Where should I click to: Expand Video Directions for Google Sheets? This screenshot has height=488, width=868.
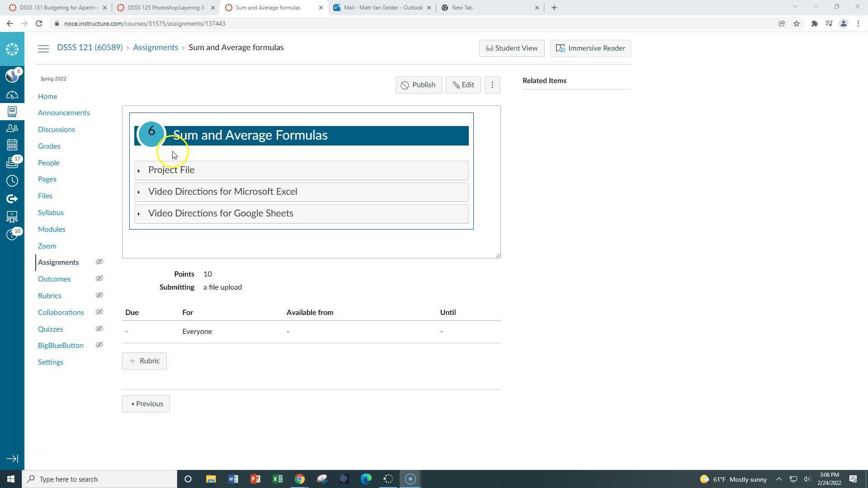click(221, 214)
